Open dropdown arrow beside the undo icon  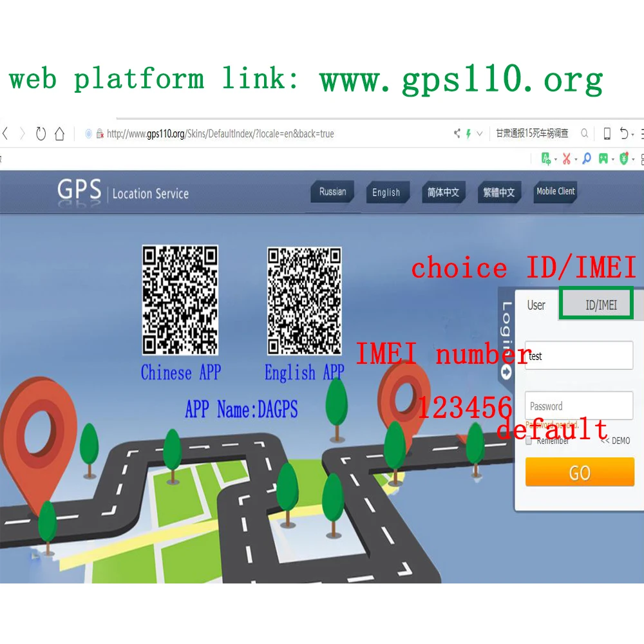pos(633,135)
